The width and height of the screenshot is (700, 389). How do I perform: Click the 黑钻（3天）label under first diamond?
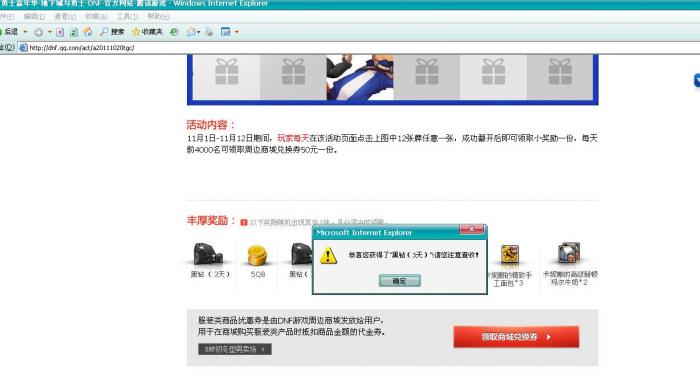point(210,274)
